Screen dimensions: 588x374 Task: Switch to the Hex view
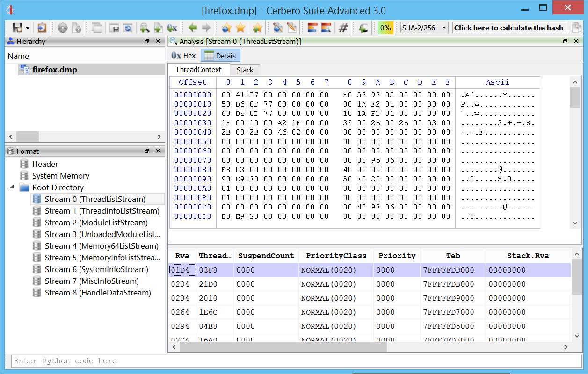pyautogui.click(x=184, y=56)
